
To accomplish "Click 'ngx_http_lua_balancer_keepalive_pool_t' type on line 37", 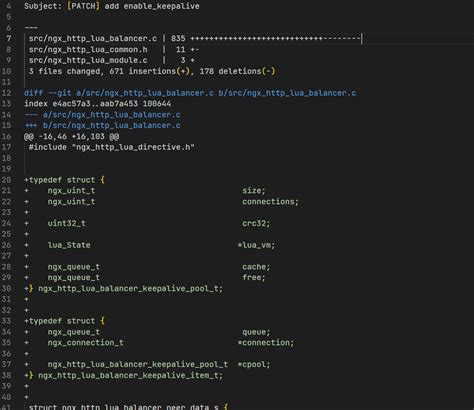I will [138, 364].
